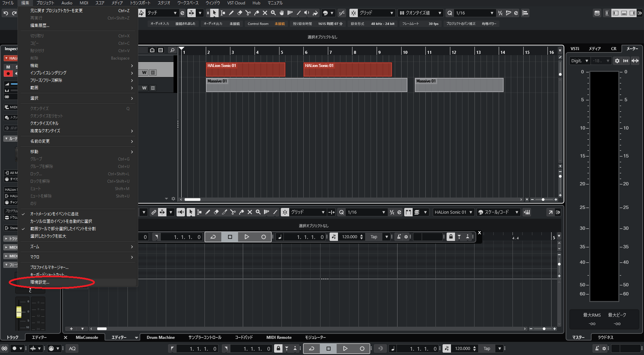Screen dimensions: 644x355
Task: Open キーボードショートカット... menu item
Action: [x=78, y=275]
